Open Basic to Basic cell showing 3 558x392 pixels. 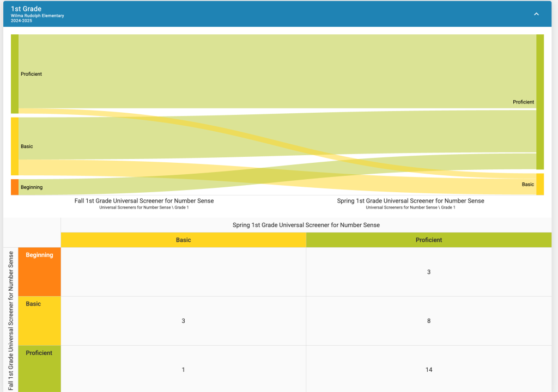[183, 321]
